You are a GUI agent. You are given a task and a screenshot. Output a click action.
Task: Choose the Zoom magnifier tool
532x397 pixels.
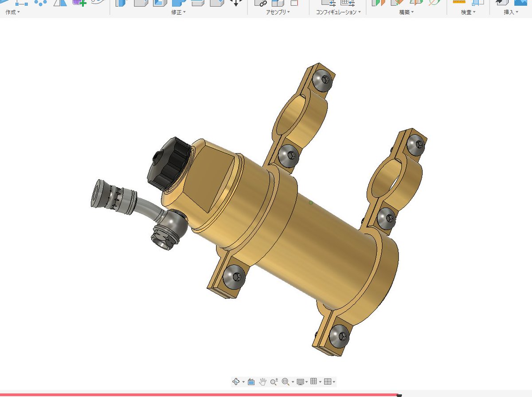[274, 381]
